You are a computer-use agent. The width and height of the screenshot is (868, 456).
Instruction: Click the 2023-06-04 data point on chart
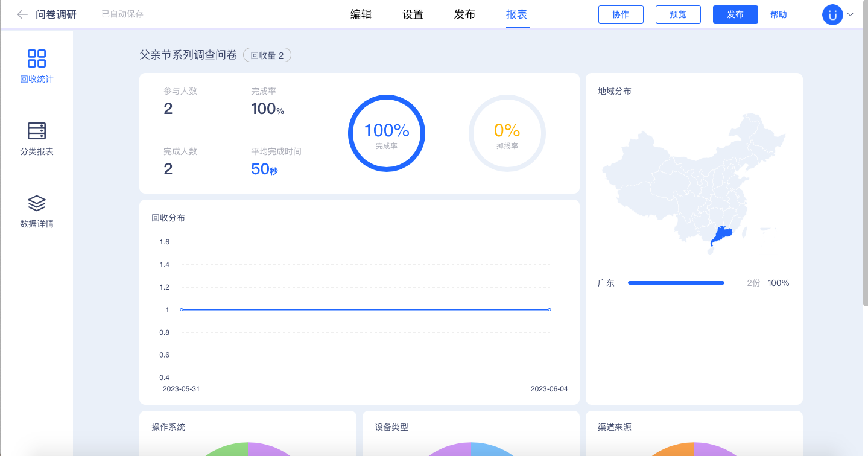point(550,309)
